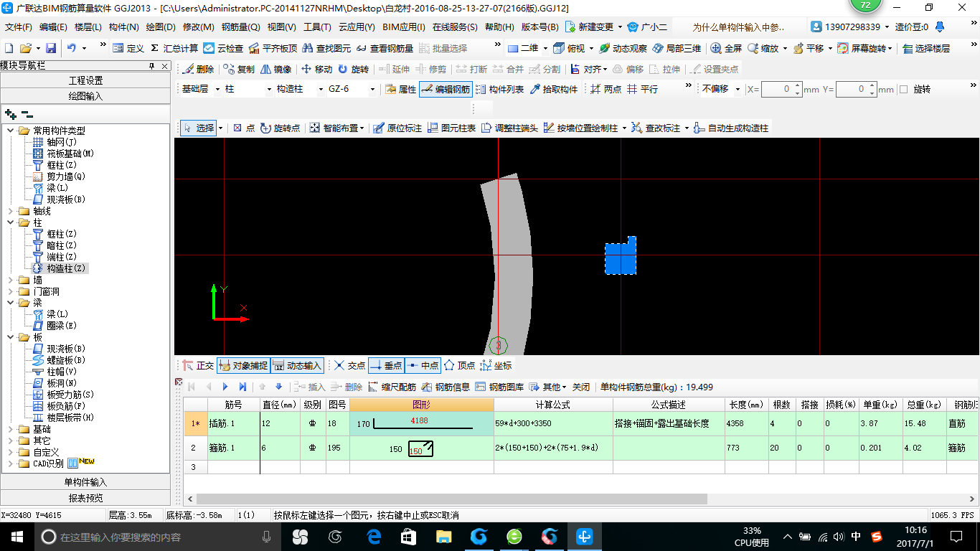Image resolution: width=980 pixels, height=551 pixels.
Task: Click 缩尺配筋 scaled reinforcement
Action: [392, 387]
